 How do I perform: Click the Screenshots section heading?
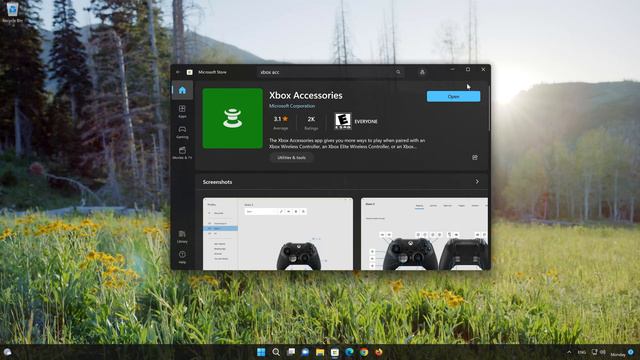click(218, 182)
